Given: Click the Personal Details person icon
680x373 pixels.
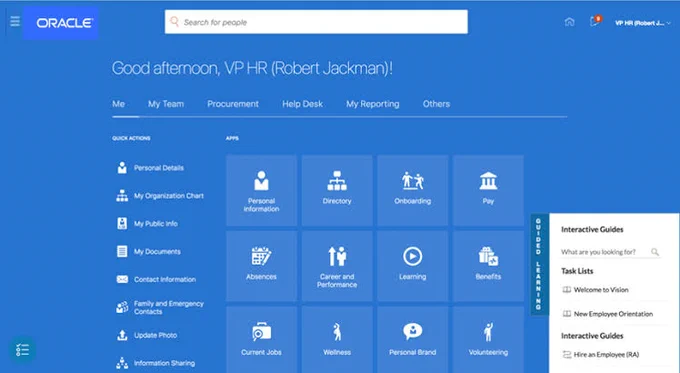Looking at the screenshot, I should pyautogui.click(x=122, y=168).
